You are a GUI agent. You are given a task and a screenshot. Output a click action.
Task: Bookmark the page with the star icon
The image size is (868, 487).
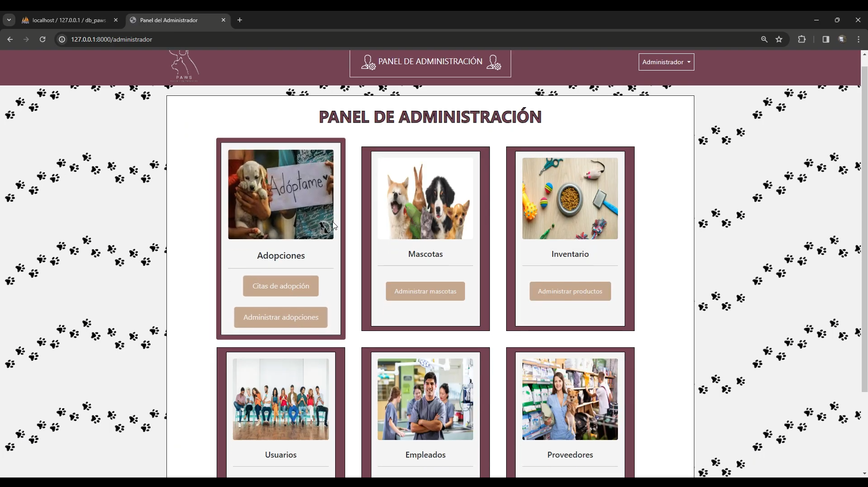click(x=779, y=39)
